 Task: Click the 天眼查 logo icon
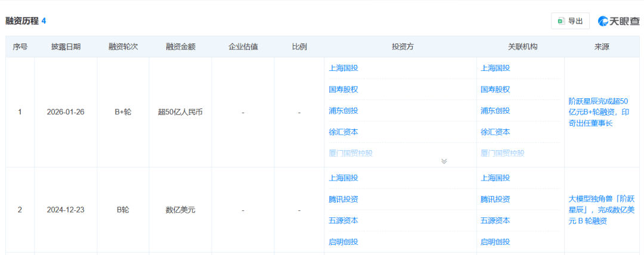click(618, 21)
